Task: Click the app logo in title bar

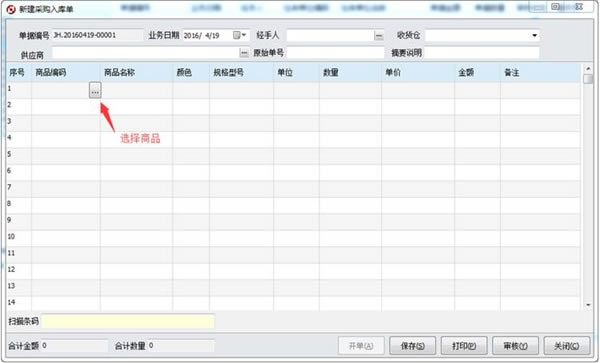Action: point(11,9)
